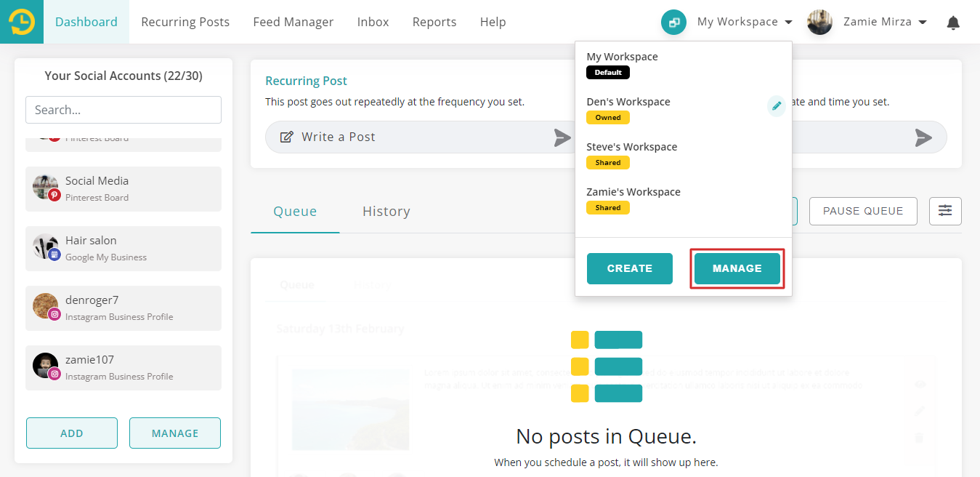The height and width of the screenshot is (477, 980).
Task: Send the Recurring Post via the arrow icon
Action: 562,137
